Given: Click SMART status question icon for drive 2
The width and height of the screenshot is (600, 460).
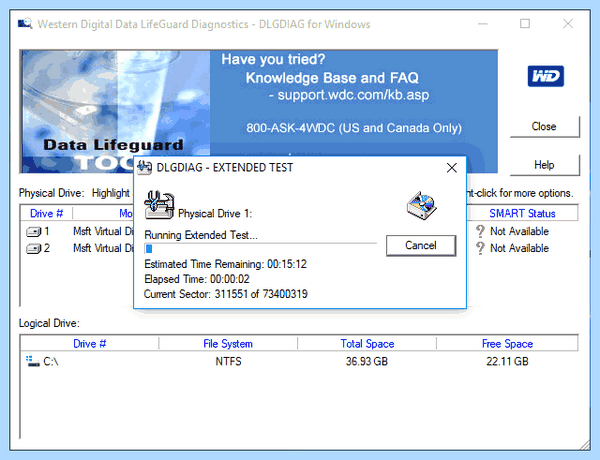Looking at the screenshot, I should click(x=480, y=248).
